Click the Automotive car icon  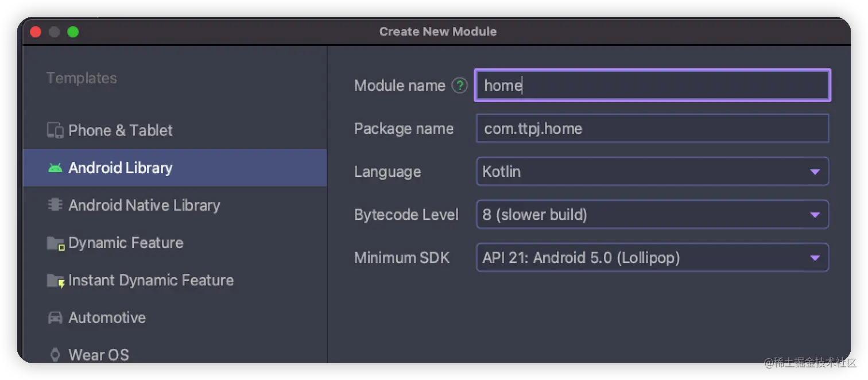[x=55, y=317]
